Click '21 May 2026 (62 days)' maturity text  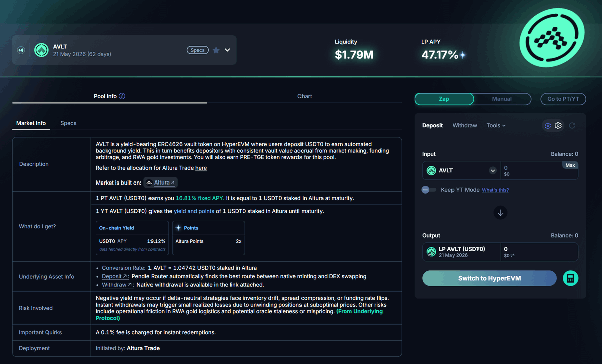82,54
